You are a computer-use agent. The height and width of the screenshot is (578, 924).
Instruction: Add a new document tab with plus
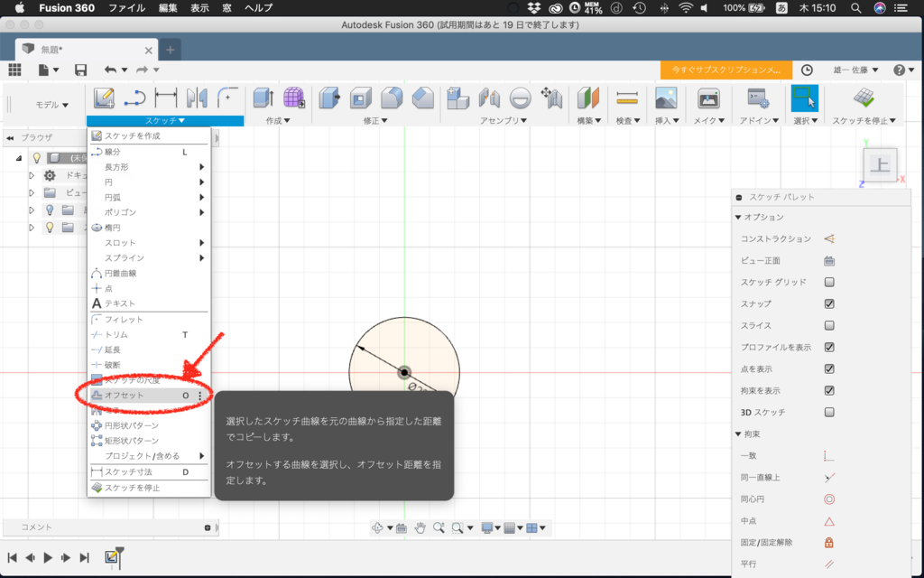click(171, 51)
